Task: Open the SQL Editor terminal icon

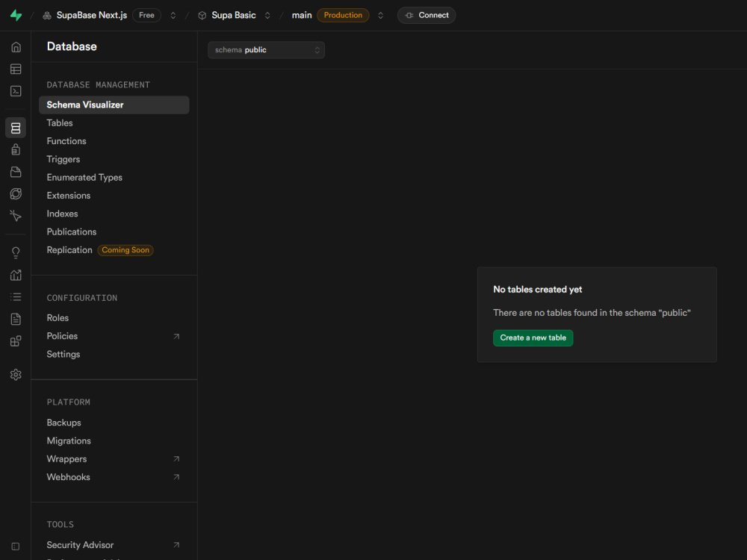Action: [x=16, y=91]
